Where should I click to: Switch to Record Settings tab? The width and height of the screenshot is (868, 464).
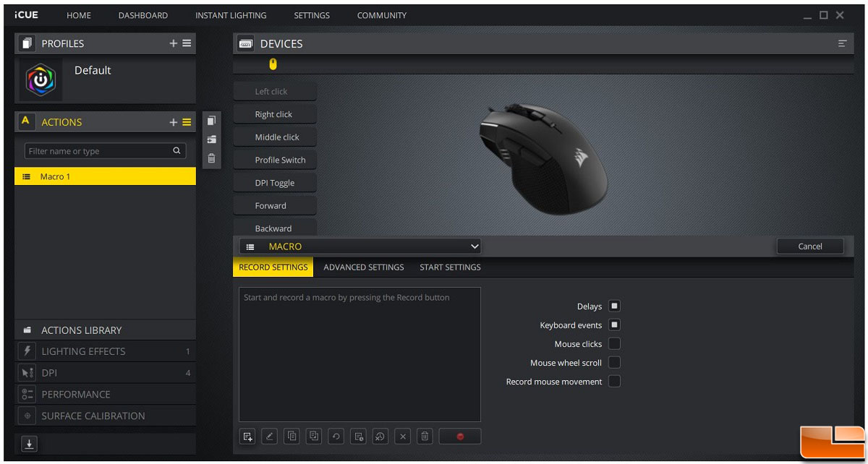[x=273, y=267]
